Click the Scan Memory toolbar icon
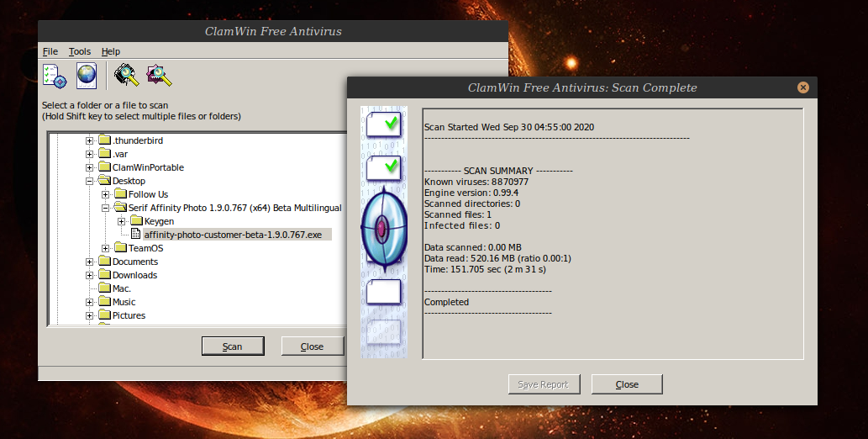Image resolution: width=868 pixels, height=439 pixels. [127, 76]
